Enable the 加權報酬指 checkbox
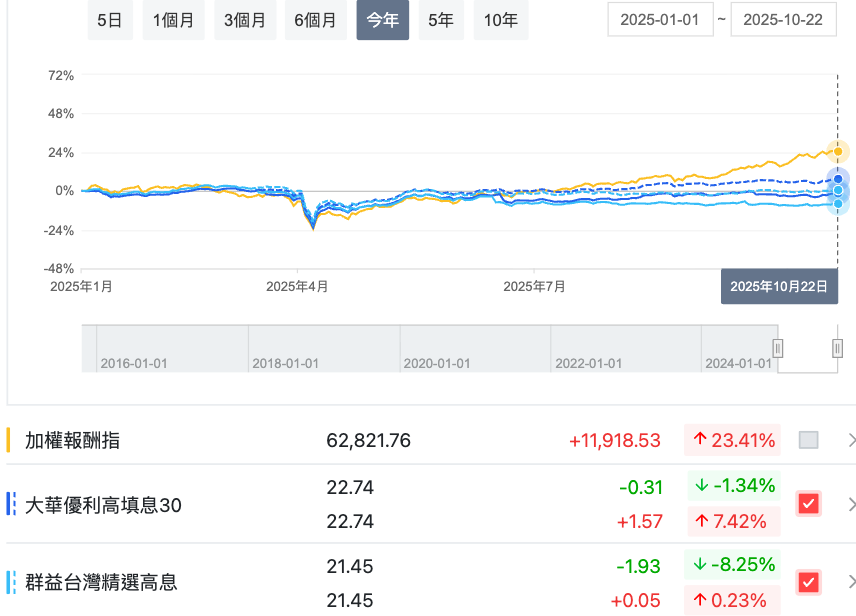The height and width of the screenshot is (616, 856). point(809,440)
